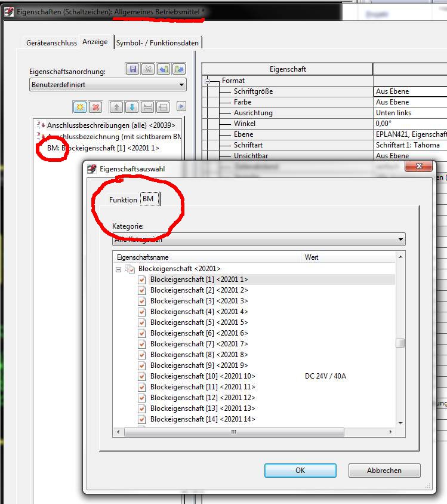Close the Eigenschaftsauswahl dialog
This screenshot has width=447, height=504.
click(419, 166)
